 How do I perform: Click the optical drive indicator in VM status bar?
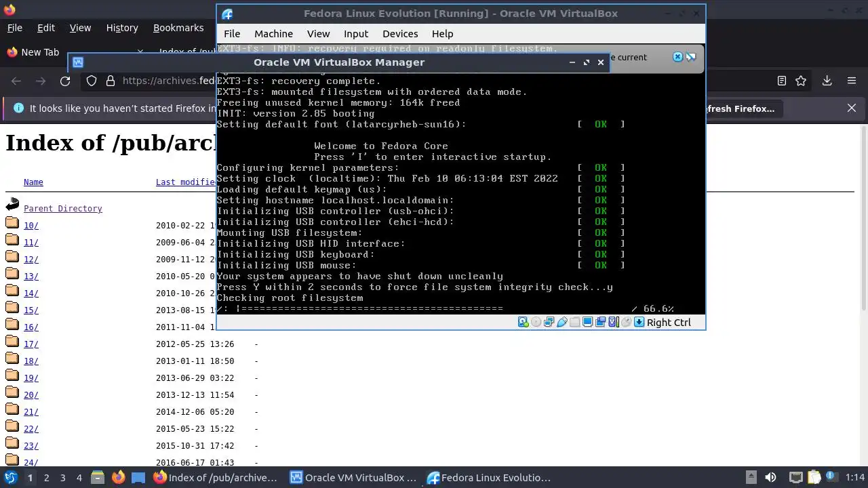click(536, 322)
